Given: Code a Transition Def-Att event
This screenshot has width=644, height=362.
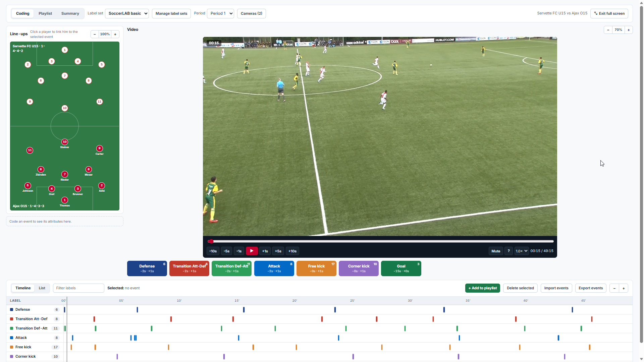Looking at the screenshot, I should pos(231,268).
